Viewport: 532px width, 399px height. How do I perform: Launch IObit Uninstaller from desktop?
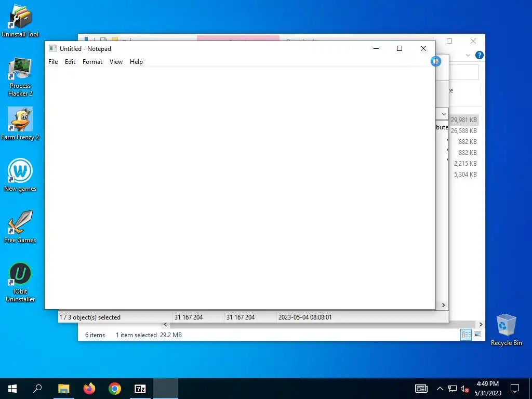tap(20, 282)
